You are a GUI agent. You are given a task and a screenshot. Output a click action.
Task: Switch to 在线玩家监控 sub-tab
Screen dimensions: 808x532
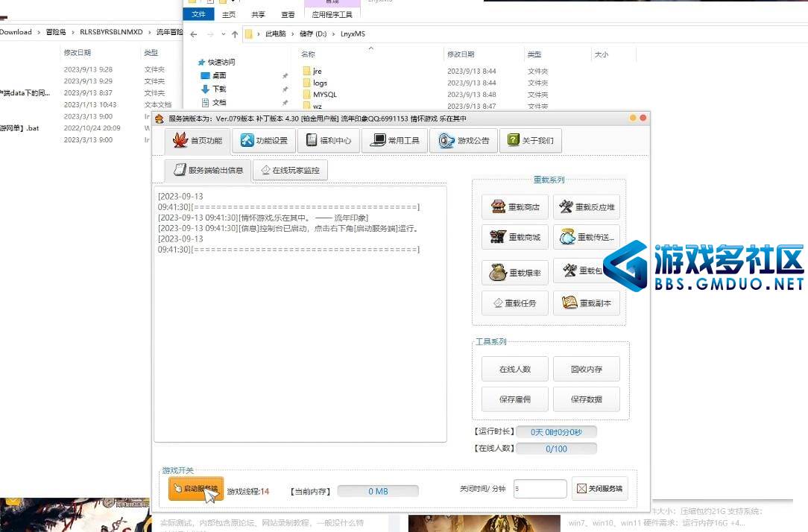[290, 170]
